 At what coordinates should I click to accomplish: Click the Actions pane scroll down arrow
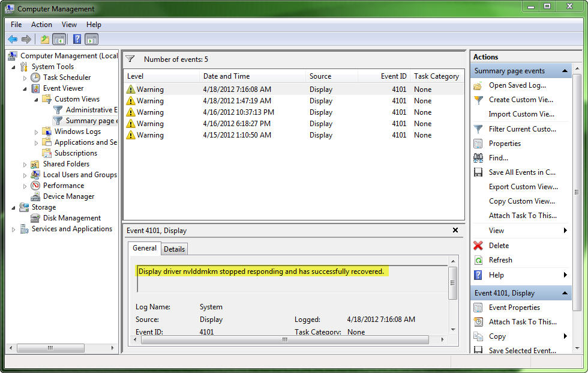577,348
